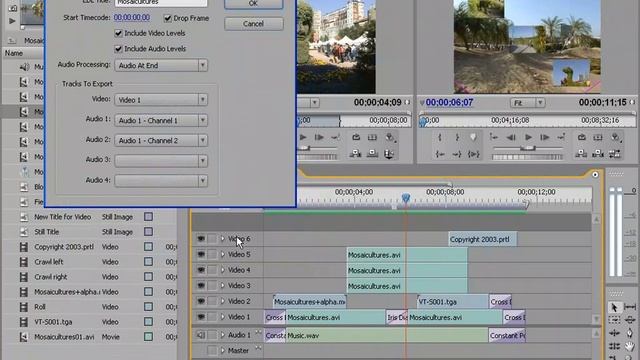Click the Program monitor jog disk

point(527,157)
